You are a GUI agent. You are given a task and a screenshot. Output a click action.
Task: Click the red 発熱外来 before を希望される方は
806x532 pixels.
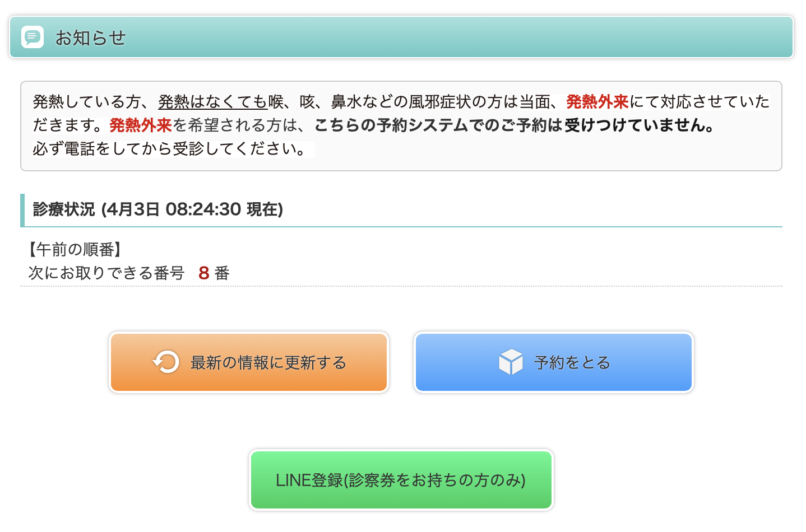[x=140, y=125]
